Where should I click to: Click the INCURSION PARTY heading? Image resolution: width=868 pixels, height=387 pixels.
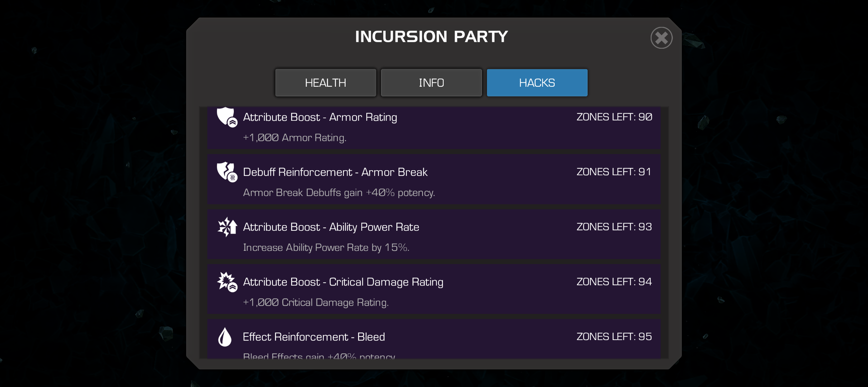pyautogui.click(x=431, y=37)
